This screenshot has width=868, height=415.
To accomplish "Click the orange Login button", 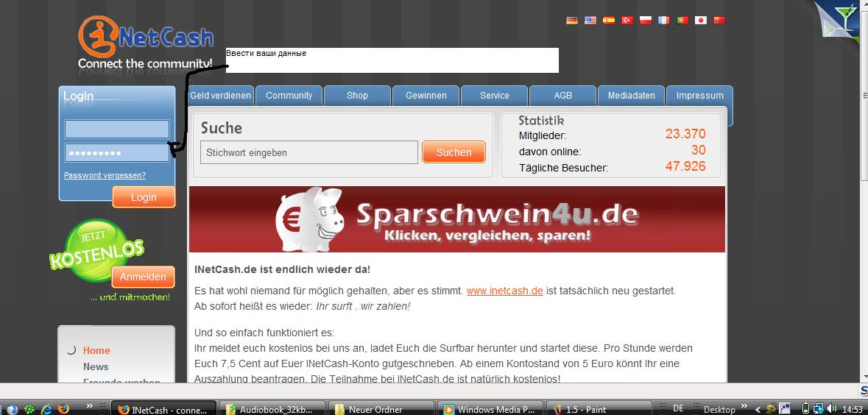I will [144, 197].
